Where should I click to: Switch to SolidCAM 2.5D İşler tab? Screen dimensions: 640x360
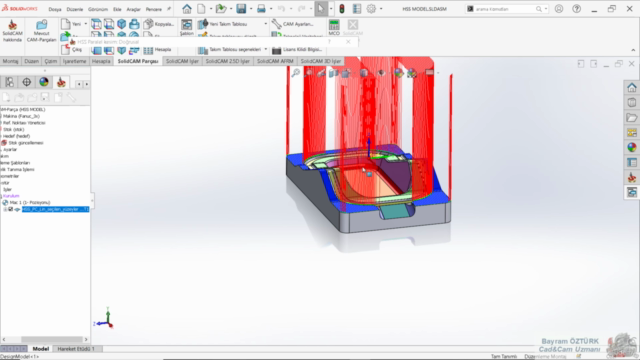pos(227,61)
